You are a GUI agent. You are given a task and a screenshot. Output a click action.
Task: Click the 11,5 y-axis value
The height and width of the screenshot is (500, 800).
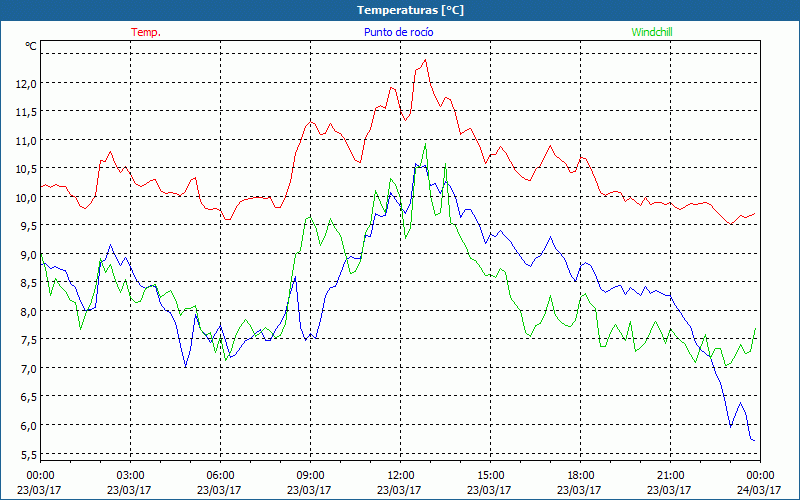click(x=26, y=112)
